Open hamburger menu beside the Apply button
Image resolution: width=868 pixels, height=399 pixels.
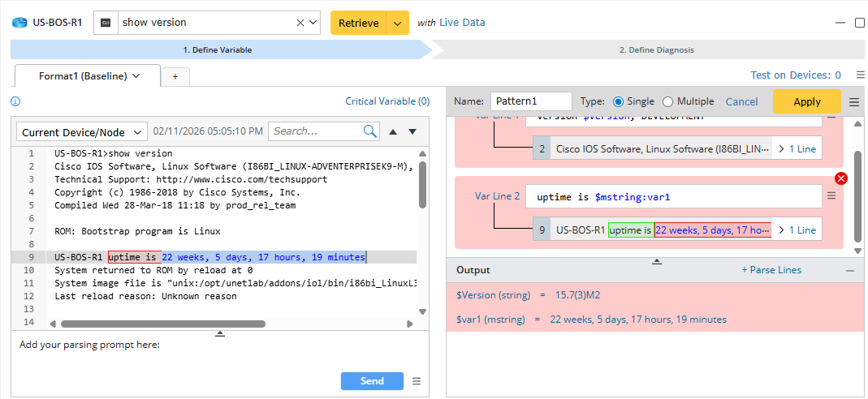point(854,102)
